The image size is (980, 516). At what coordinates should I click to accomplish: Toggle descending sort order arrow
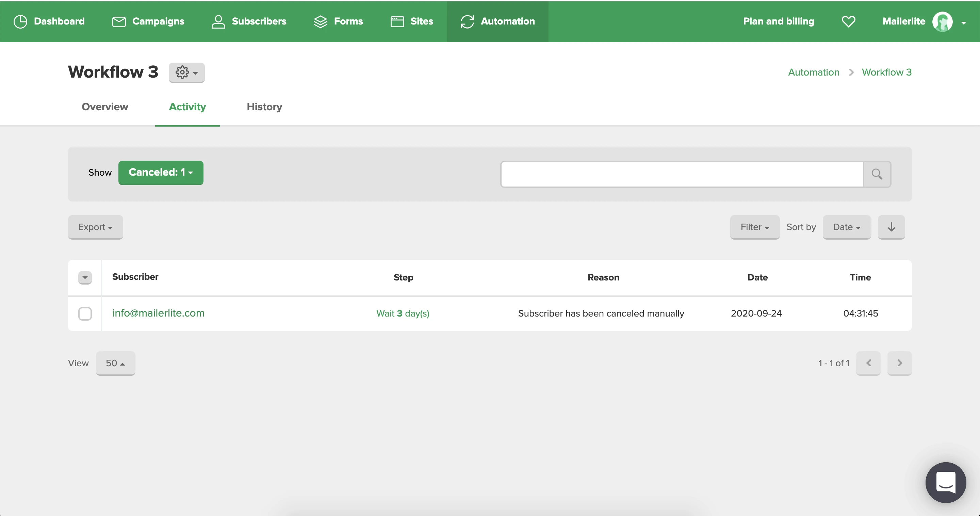891,227
